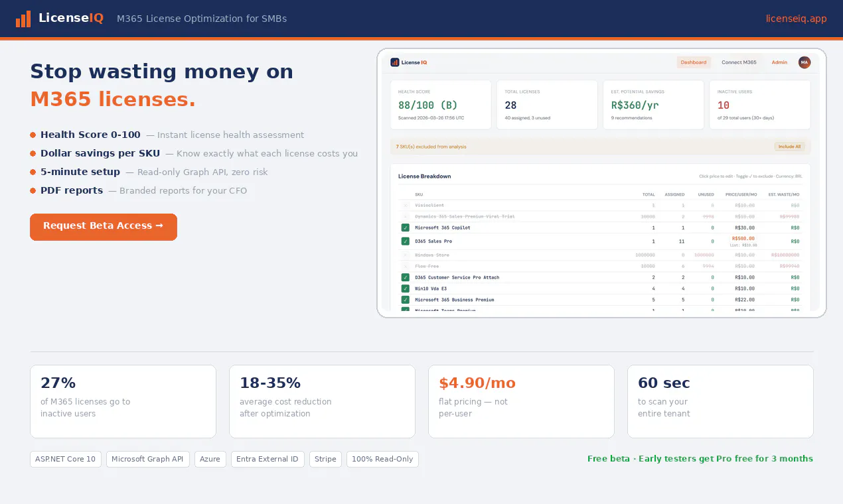Click the '7 SKU(s) excluded from analysis' notice
843x504 pixels.
coord(431,147)
